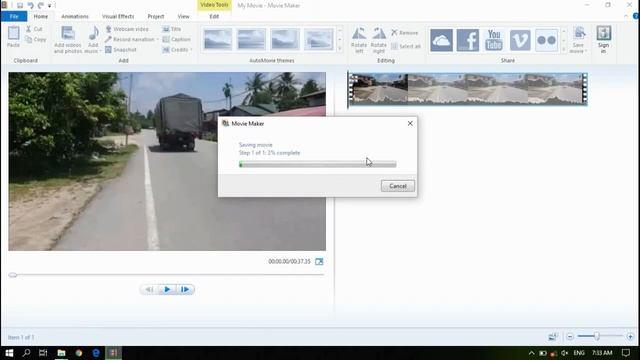The height and width of the screenshot is (360, 640).
Task: Change thumbnail size icon in status bar
Action: pyautogui.click(x=553, y=337)
